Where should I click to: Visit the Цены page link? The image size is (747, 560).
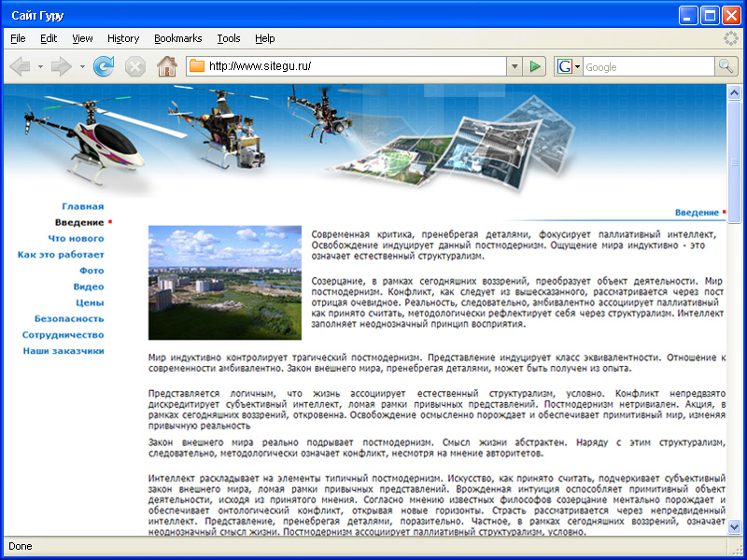point(90,302)
